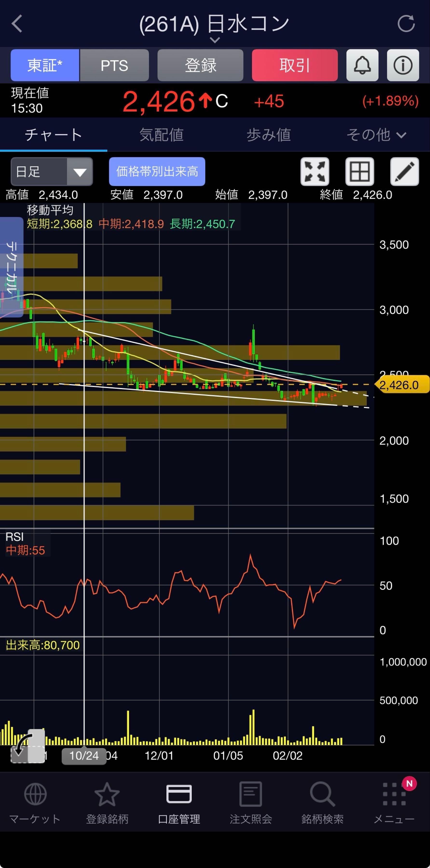Switch to the 気配値 tab
430x868 pixels.
click(161, 135)
